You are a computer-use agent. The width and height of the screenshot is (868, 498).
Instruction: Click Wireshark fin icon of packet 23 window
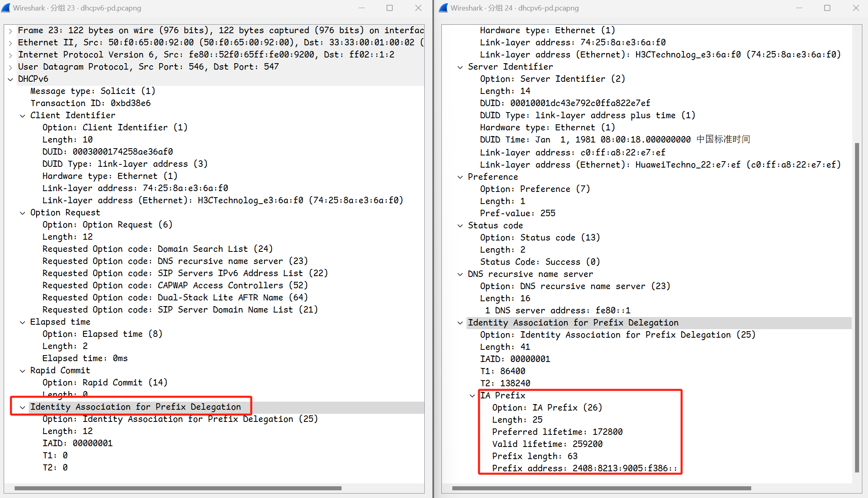(6, 8)
